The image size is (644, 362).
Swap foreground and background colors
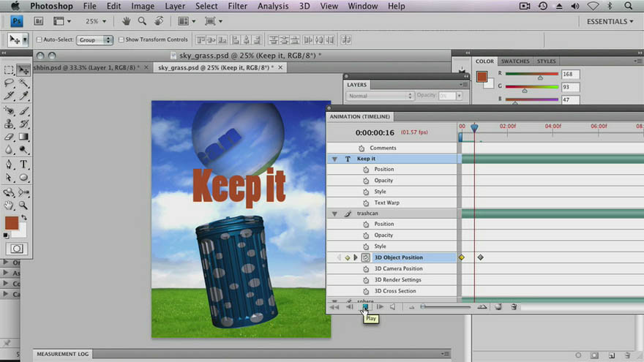coord(24,217)
